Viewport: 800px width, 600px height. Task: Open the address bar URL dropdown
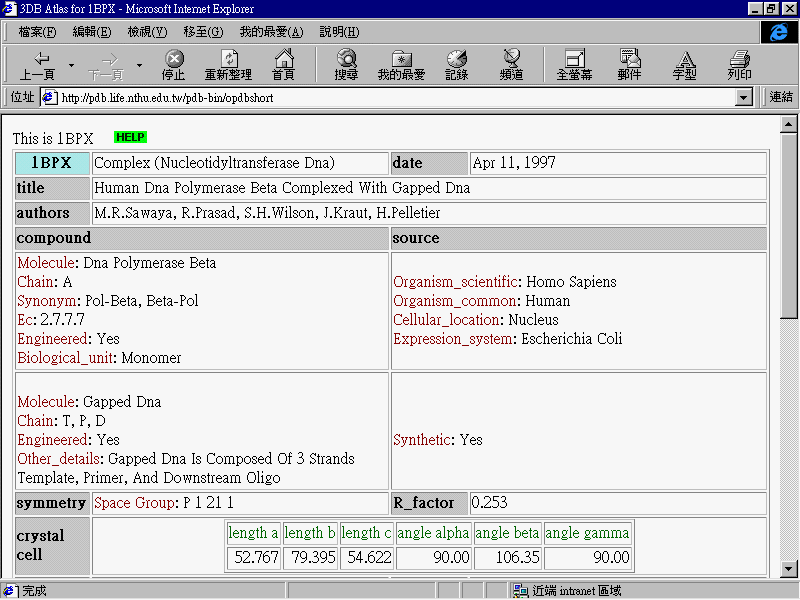pyautogui.click(x=743, y=98)
